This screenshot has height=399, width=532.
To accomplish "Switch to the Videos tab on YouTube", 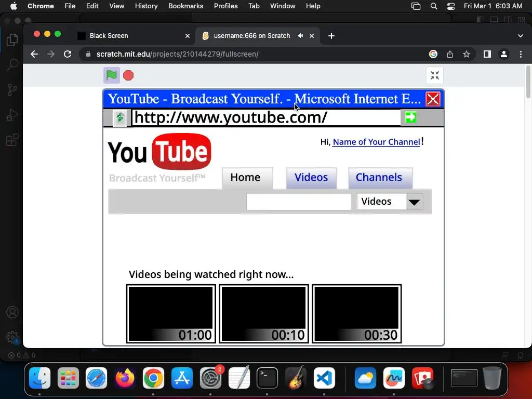I will 311,178.
